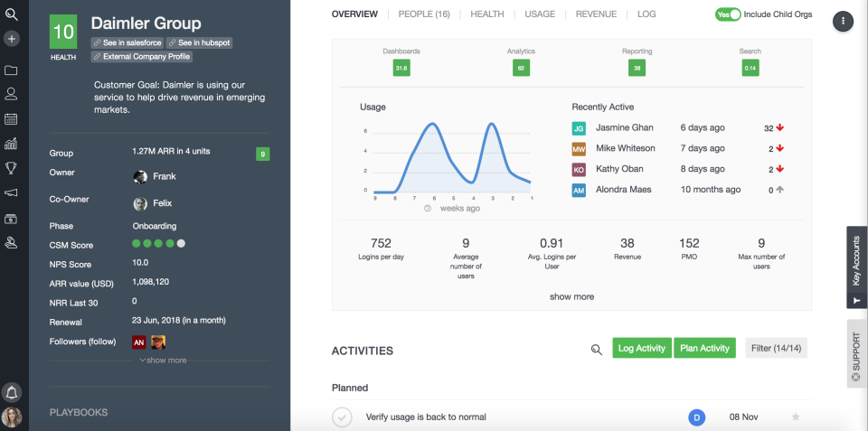Click the green group health badge 9
This screenshot has width=868, height=431.
click(263, 154)
